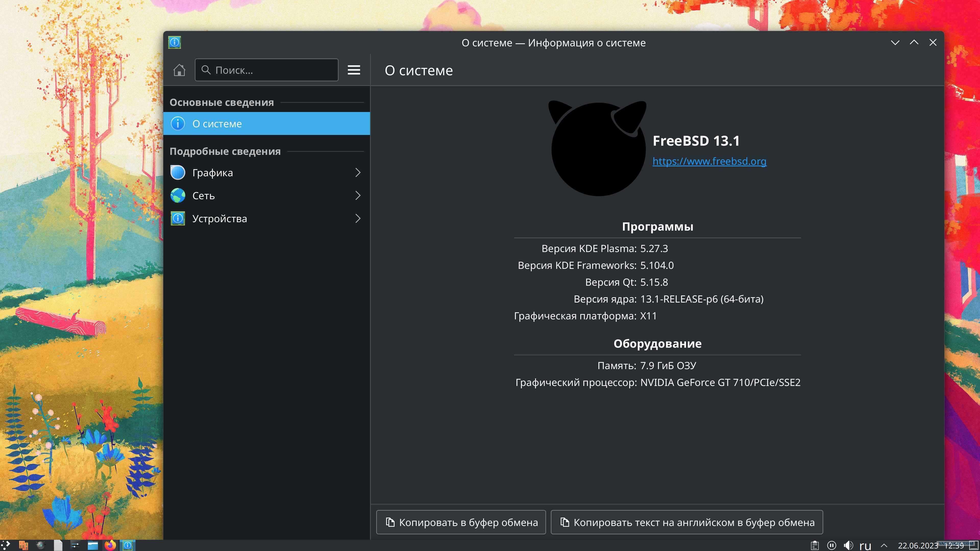This screenshot has height=551, width=980.
Task: Show hidden system tray icons
Action: coord(884,546)
